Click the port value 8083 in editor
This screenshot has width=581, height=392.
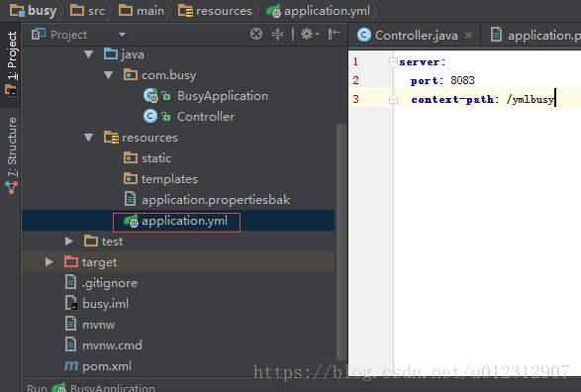point(462,80)
